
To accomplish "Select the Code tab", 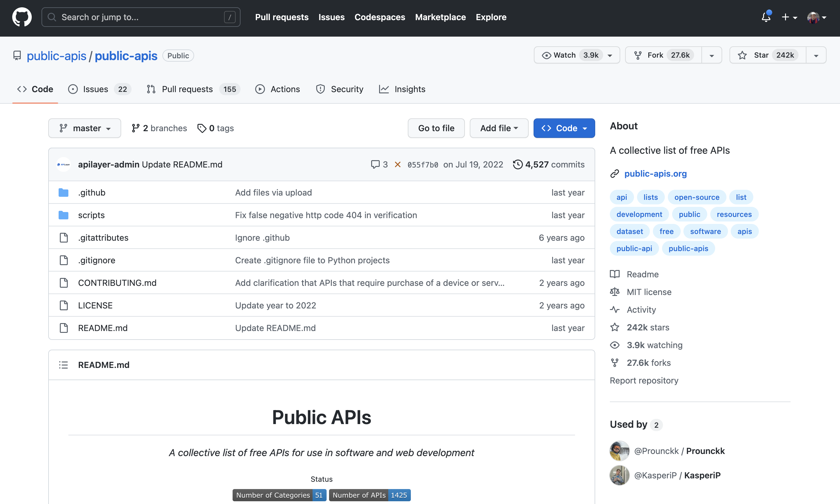I will [35, 89].
